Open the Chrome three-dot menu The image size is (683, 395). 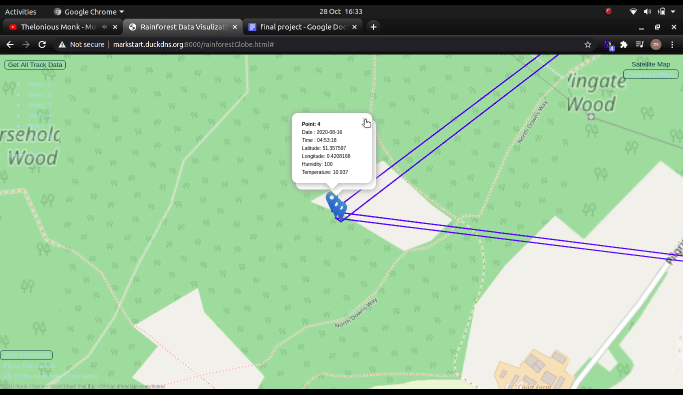(x=672, y=44)
